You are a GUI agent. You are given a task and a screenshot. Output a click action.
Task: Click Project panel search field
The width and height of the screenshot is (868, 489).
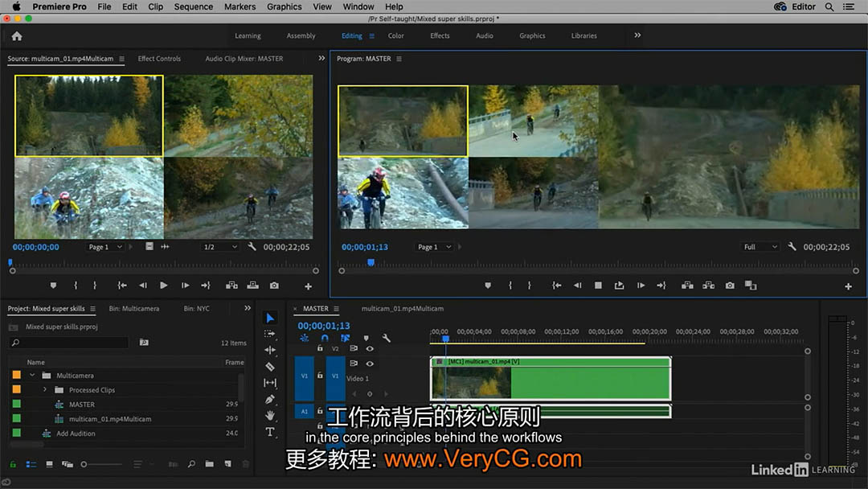click(69, 343)
